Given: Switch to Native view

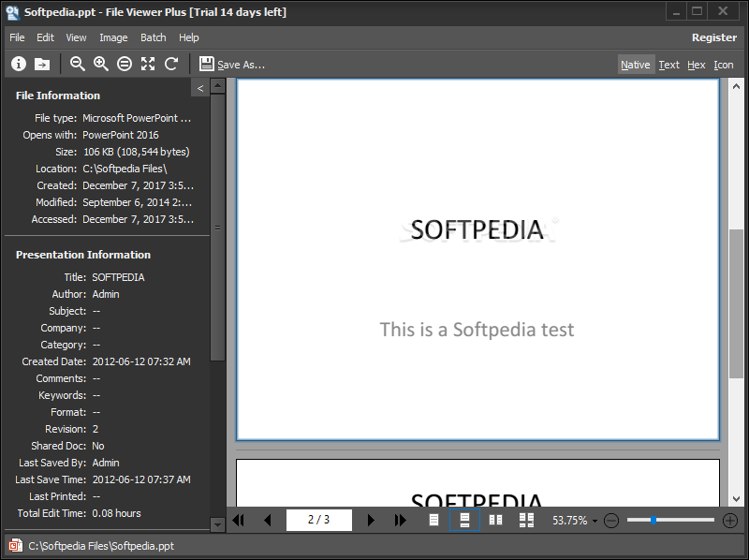Looking at the screenshot, I should 636,65.
